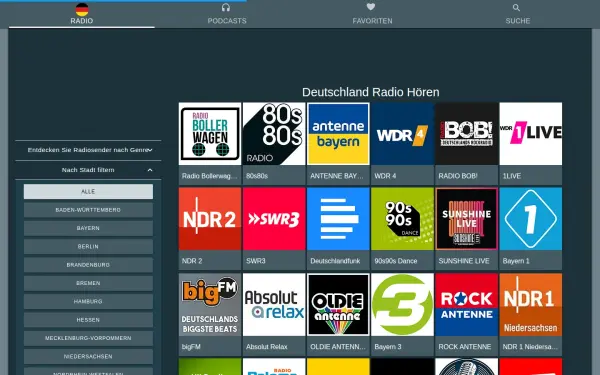Click the 'Bayern 3' station name label
600x375 pixels.
click(388, 347)
